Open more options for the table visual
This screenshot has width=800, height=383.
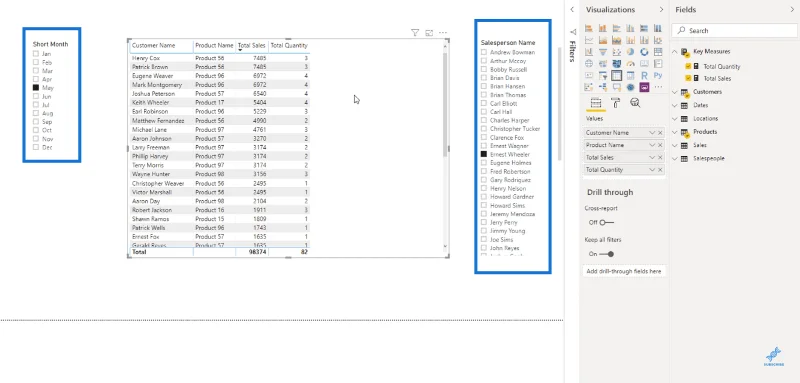[x=443, y=33]
